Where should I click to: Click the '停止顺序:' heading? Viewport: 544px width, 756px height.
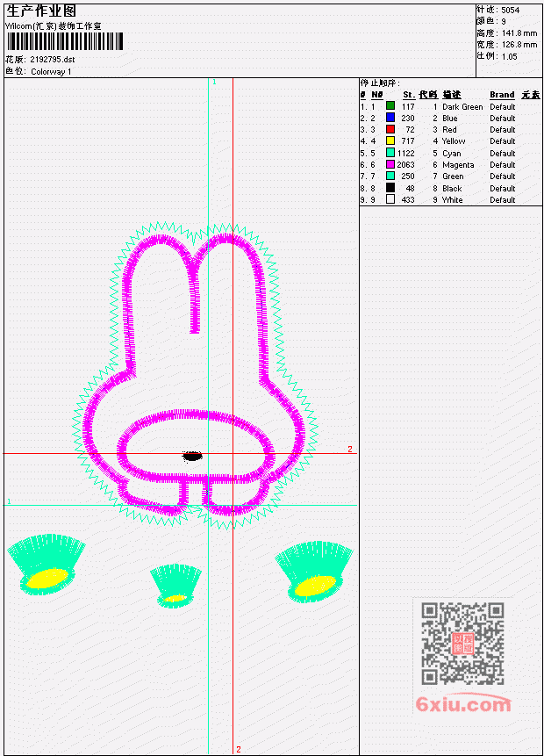pos(380,83)
